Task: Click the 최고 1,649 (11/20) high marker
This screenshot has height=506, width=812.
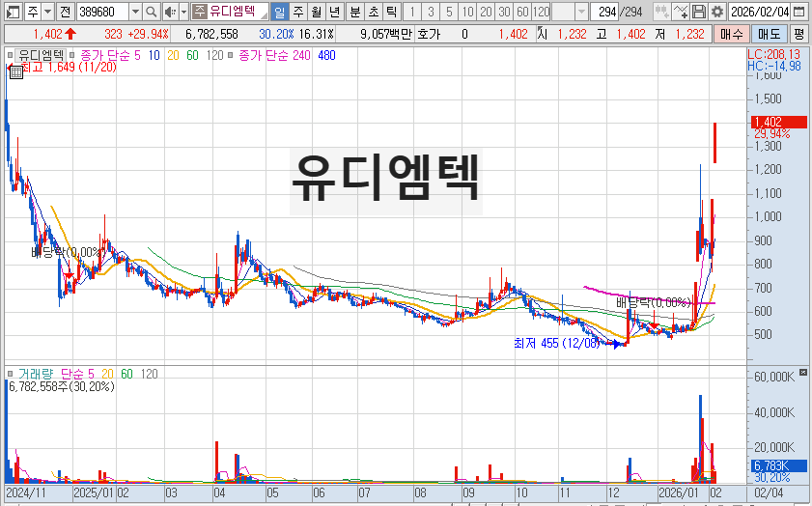Action: click(x=69, y=68)
